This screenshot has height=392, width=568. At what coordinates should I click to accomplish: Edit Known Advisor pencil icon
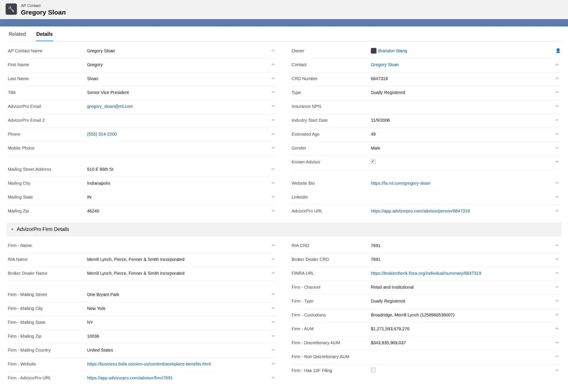coord(557,162)
